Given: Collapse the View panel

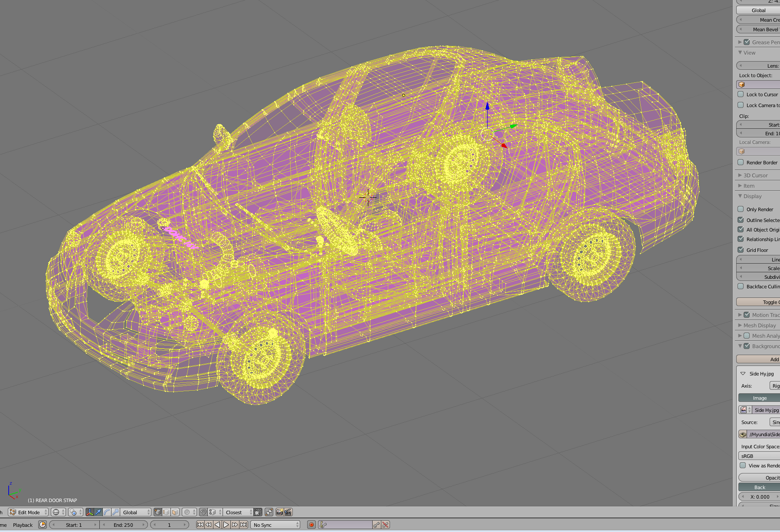Looking at the screenshot, I should point(740,52).
